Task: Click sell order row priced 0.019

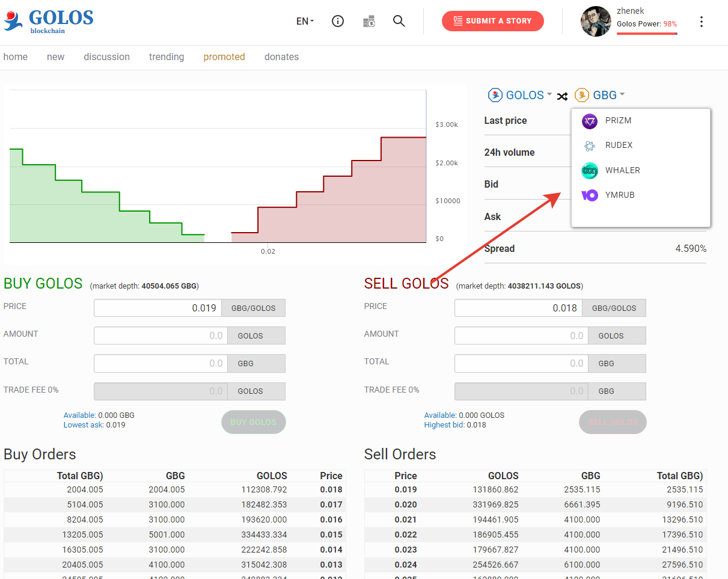Action: pos(535,489)
